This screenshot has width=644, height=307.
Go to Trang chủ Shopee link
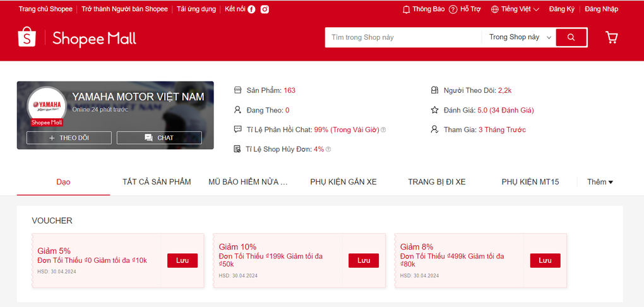pyautogui.click(x=45, y=9)
